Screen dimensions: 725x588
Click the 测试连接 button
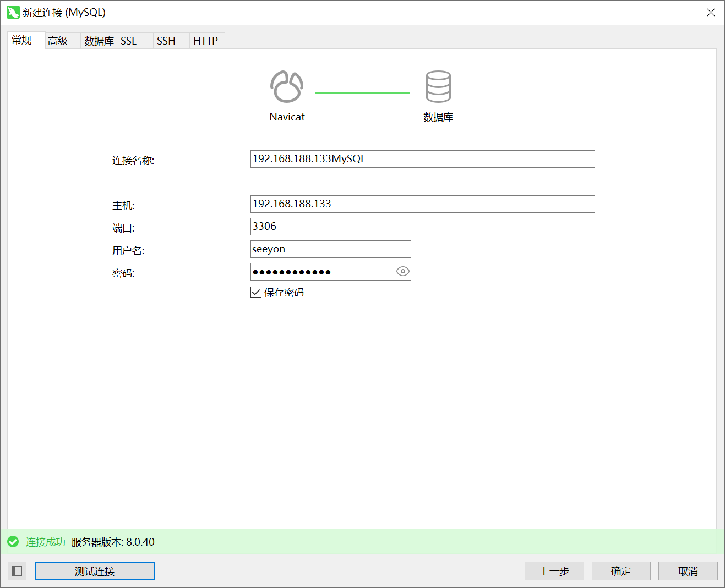[95, 571]
